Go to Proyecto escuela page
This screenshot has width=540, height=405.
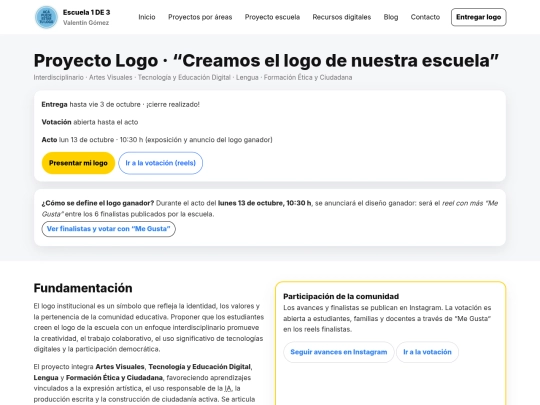(272, 17)
